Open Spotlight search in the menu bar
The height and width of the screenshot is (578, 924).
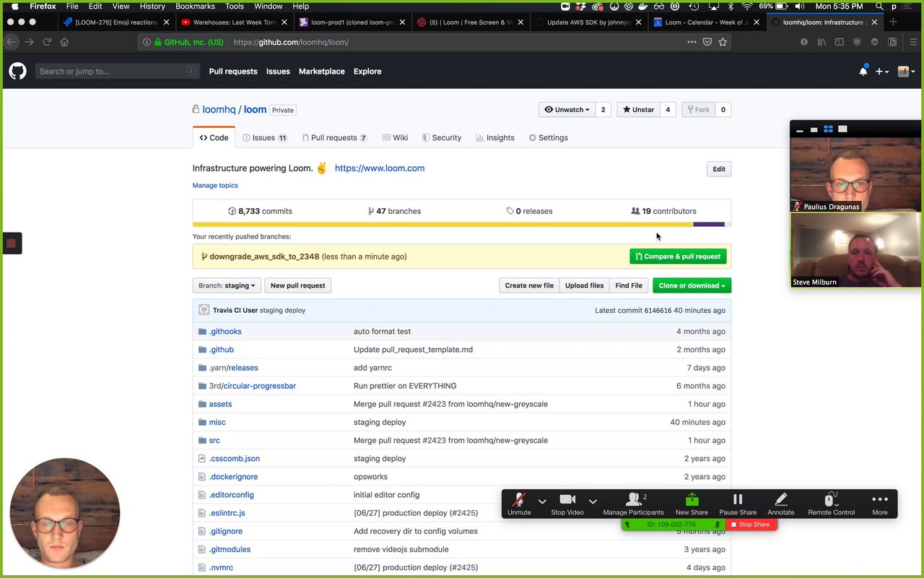[879, 7]
